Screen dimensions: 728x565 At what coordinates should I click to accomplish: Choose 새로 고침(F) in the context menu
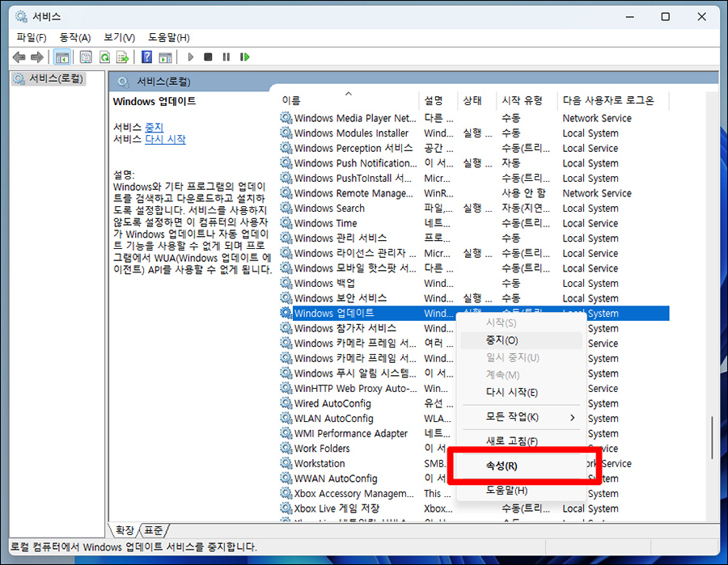coord(521,441)
